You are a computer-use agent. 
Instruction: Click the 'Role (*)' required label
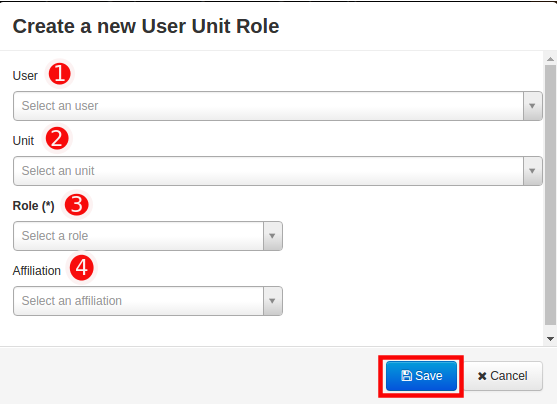pos(33,206)
